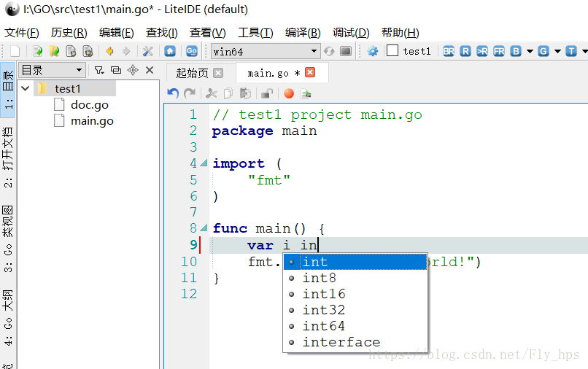Open the 查看(V) menu

[x=207, y=33]
